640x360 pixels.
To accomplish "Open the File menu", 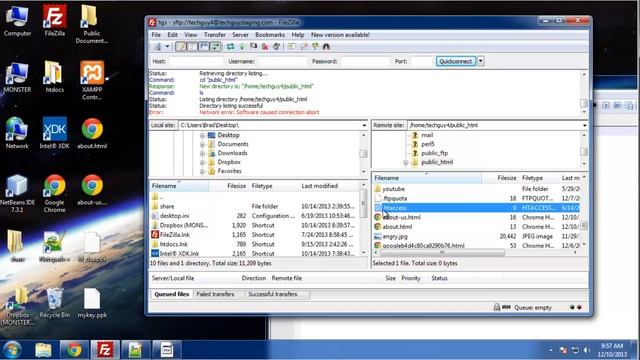I will (156, 35).
